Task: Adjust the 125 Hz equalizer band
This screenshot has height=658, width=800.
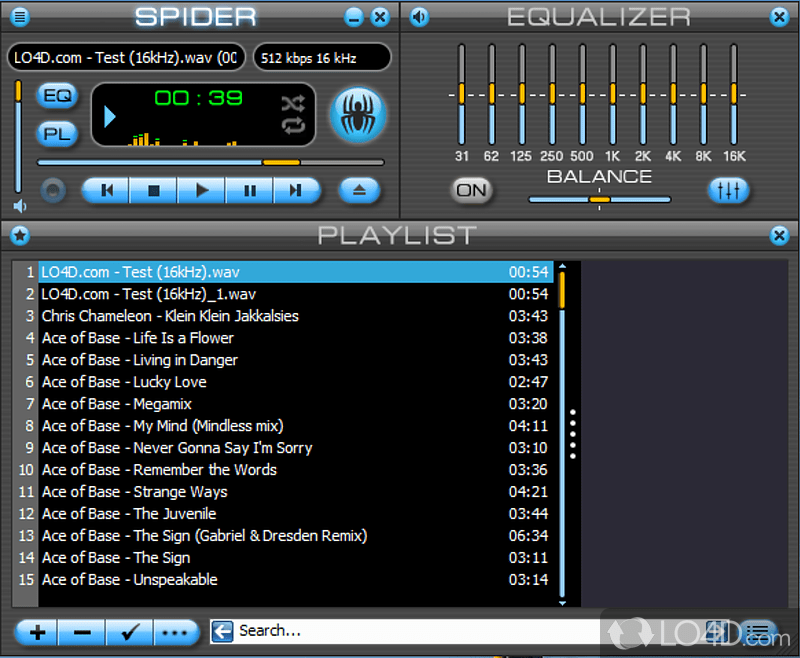Action: click(x=521, y=94)
